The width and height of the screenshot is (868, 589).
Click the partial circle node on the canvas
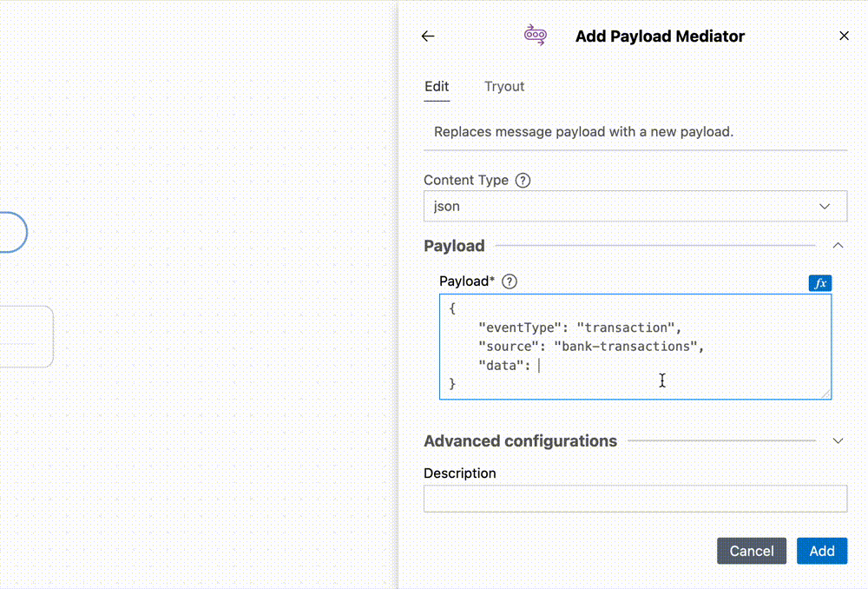pos(13,232)
